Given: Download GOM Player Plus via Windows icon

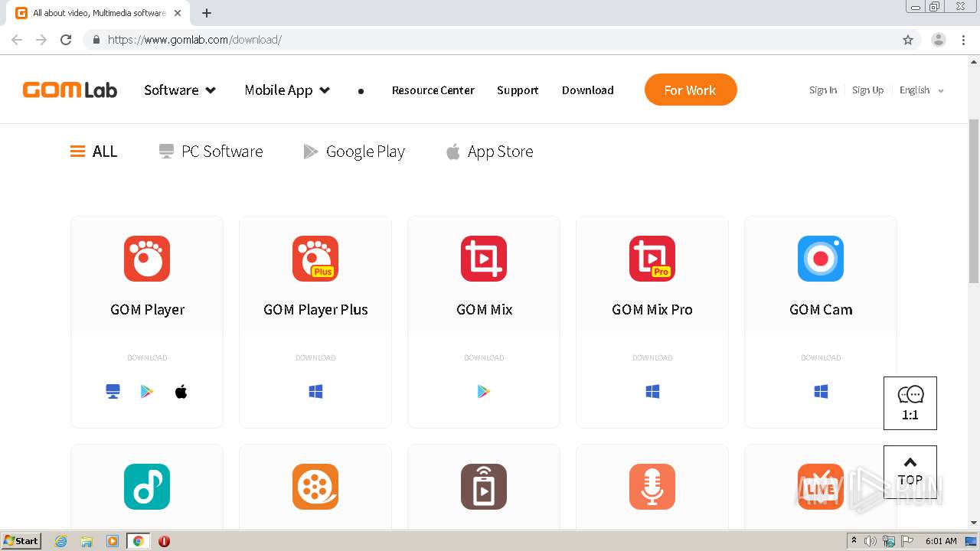Looking at the screenshot, I should (315, 392).
